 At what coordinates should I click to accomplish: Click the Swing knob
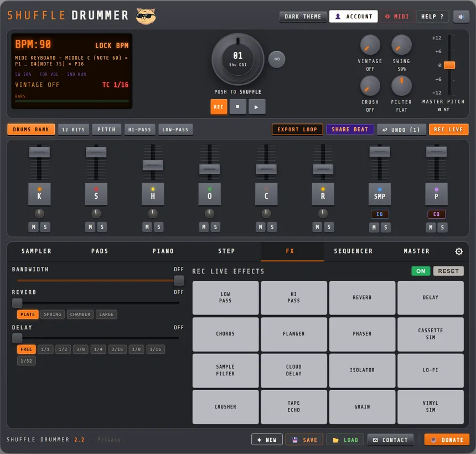point(401,45)
